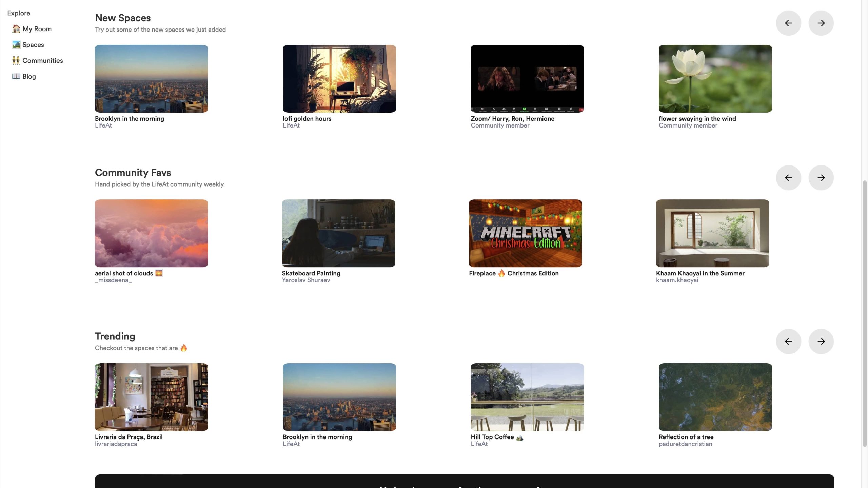Open Spaces from the sidebar
868x488 pixels.
33,45
